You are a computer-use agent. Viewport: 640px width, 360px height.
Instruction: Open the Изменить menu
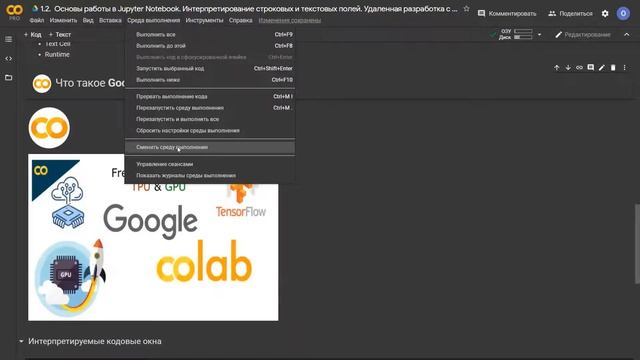(63, 20)
